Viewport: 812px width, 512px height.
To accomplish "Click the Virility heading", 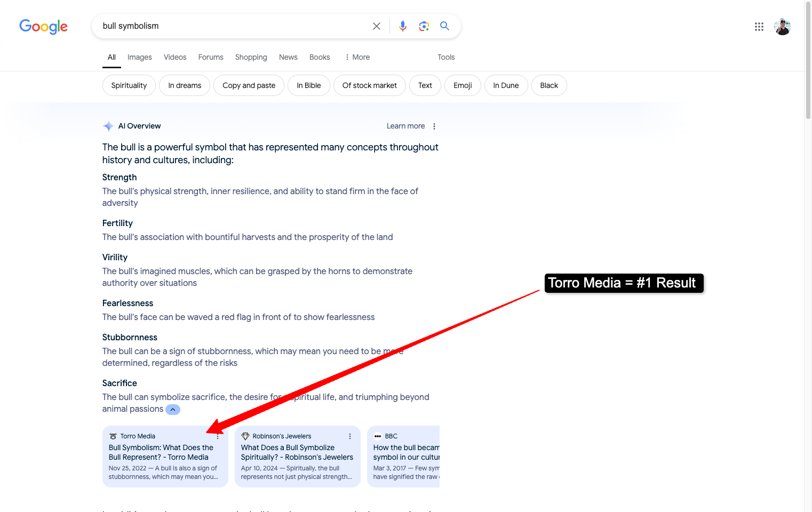I will point(115,258).
